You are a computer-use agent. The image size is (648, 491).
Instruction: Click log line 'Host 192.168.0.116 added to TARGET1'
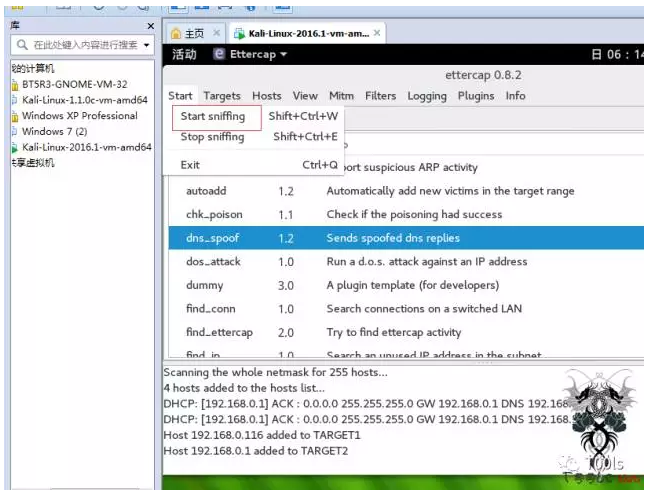[262, 435]
